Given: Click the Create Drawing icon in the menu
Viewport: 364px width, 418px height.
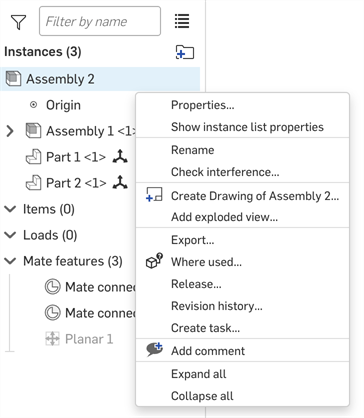Looking at the screenshot, I should [154, 194].
